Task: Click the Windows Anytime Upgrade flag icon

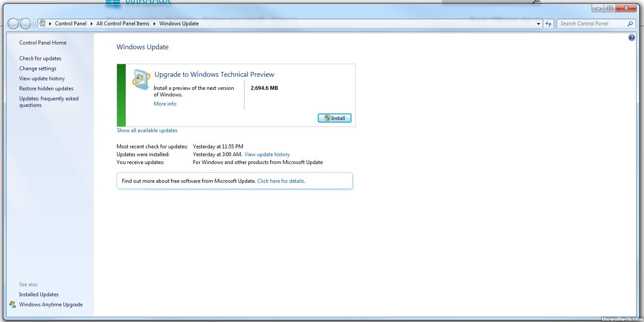Action: [x=13, y=305]
